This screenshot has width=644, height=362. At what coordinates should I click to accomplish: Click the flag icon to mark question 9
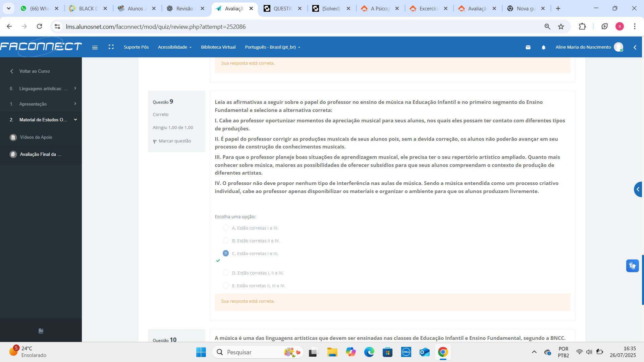tap(155, 141)
